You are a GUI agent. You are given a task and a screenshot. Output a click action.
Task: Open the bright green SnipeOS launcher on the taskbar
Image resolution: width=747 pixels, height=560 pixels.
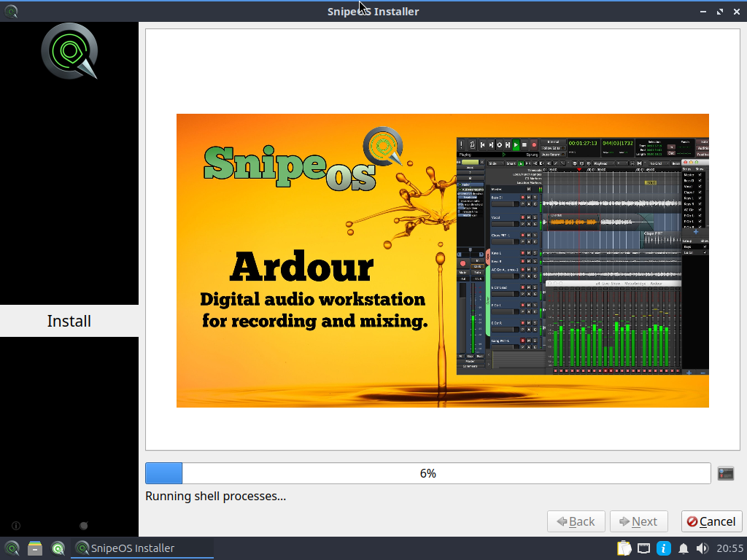[58, 548]
